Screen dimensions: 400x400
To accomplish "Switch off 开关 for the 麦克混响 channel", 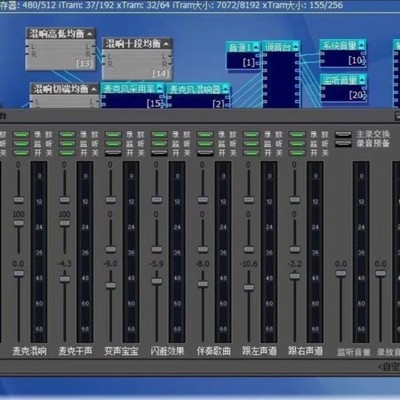I will [21, 153].
